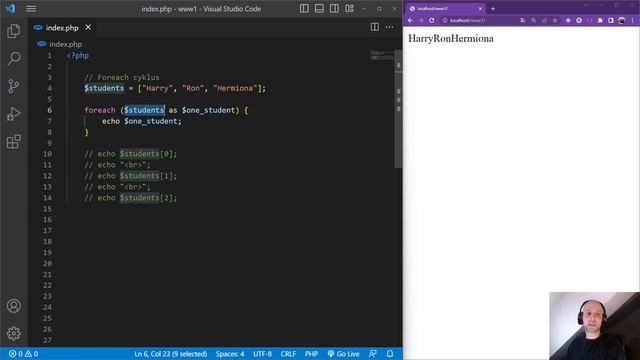The width and height of the screenshot is (640, 360).
Task: Select the index.php editor tab
Action: pyautogui.click(x=62, y=27)
